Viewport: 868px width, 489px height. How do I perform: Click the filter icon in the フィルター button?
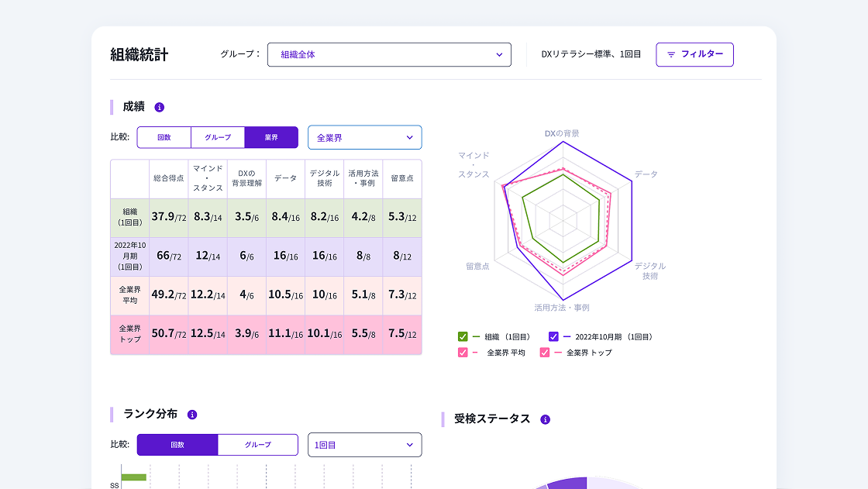pyautogui.click(x=671, y=54)
